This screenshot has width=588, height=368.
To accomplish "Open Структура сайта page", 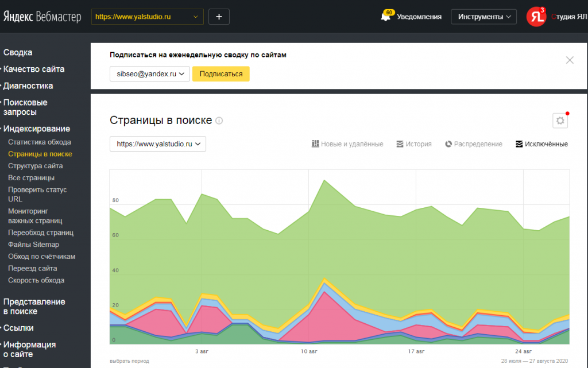I will (35, 166).
